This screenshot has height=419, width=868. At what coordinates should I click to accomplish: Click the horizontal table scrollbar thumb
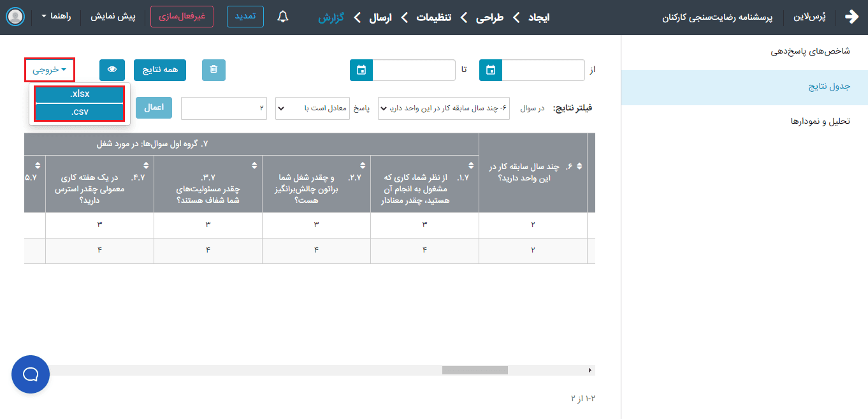click(475, 370)
